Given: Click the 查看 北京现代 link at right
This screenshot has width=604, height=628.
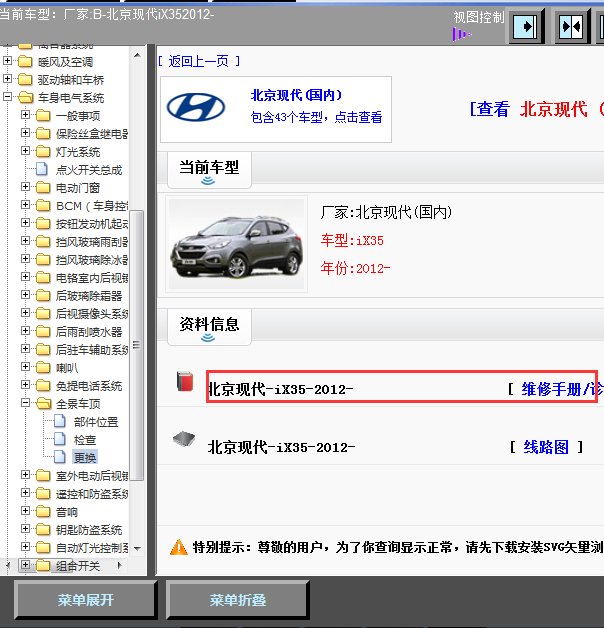Looking at the screenshot, I should pyautogui.click(x=537, y=109).
